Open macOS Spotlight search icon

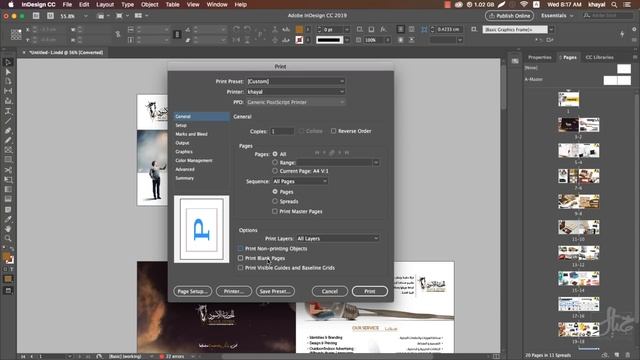(614, 4)
